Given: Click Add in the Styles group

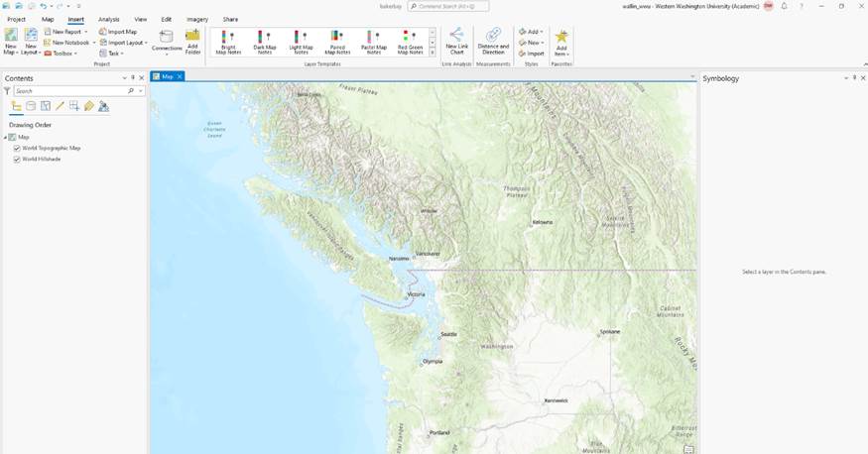Looking at the screenshot, I should click(531, 32).
